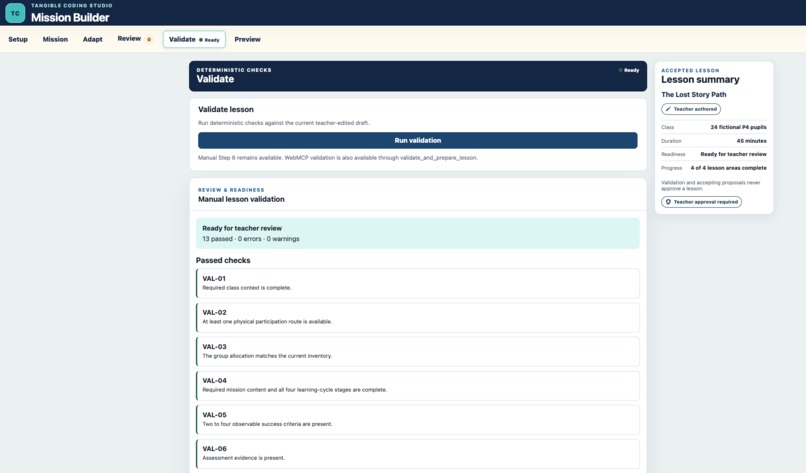The image size is (806, 473).
Task: Click '13 passed · 0 errors · 0 warnings'
Action: (x=251, y=239)
